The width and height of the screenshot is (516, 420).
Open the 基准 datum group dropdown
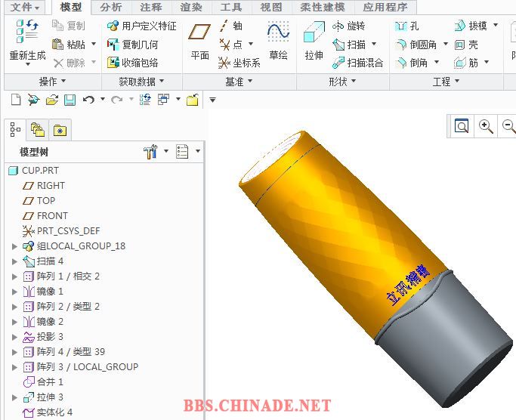coord(239,82)
